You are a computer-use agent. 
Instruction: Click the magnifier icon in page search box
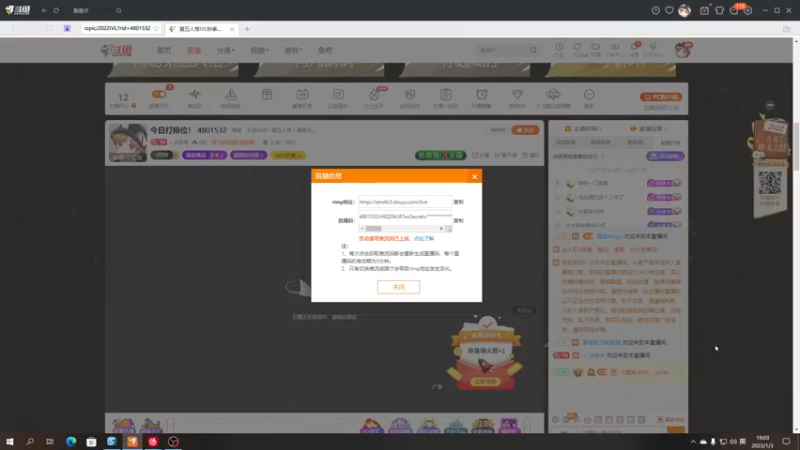533,50
